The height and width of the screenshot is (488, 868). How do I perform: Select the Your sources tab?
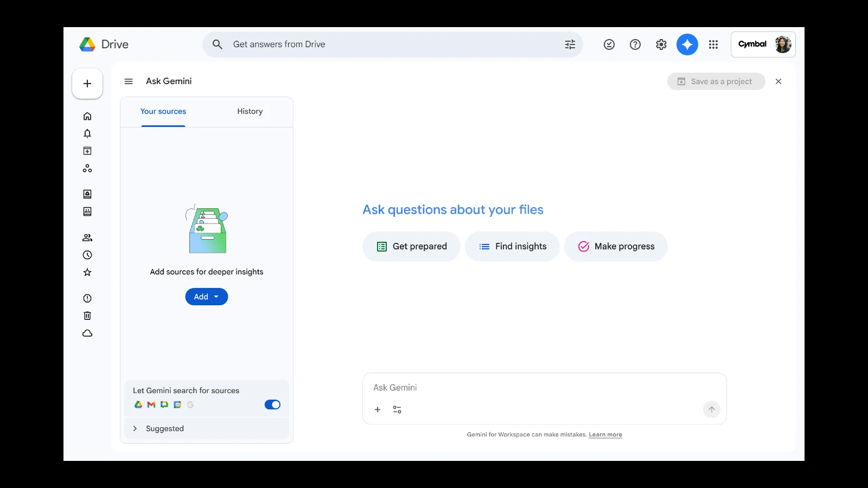point(163,111)
